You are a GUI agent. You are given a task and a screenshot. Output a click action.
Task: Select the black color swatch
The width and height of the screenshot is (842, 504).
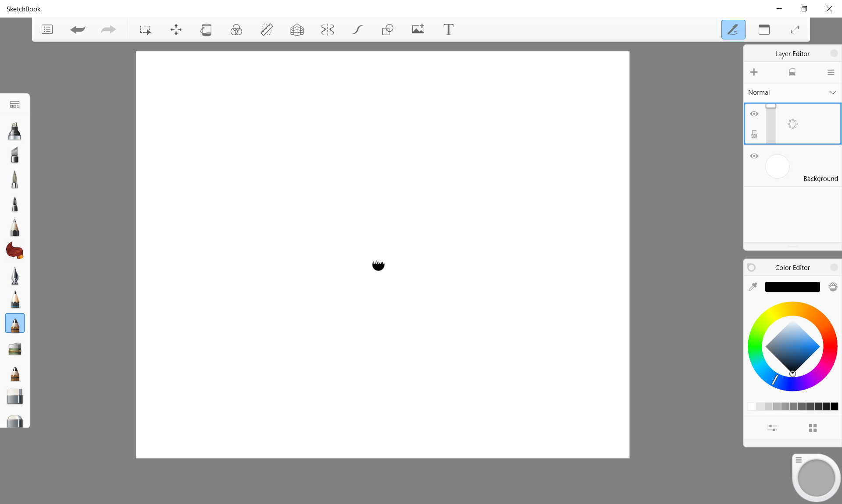click(x=835, y=407)
